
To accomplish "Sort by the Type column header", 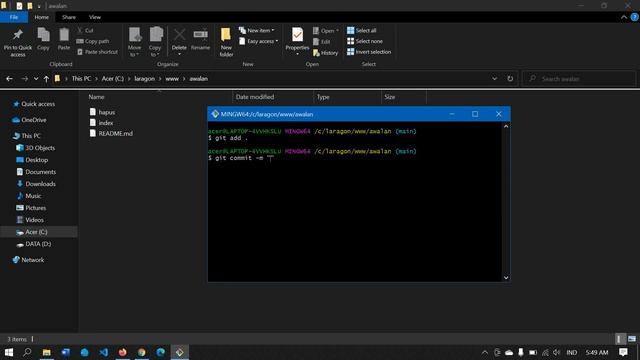I will point(323,97).
